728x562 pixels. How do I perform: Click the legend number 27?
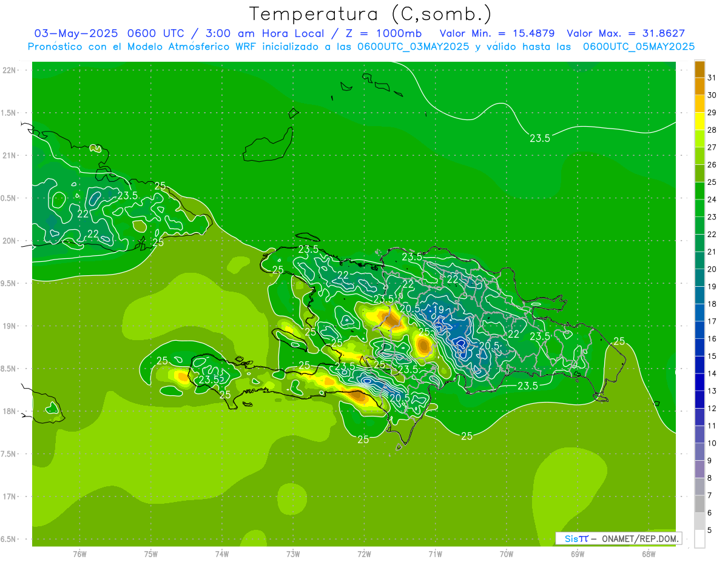click(x=712, y=147)
